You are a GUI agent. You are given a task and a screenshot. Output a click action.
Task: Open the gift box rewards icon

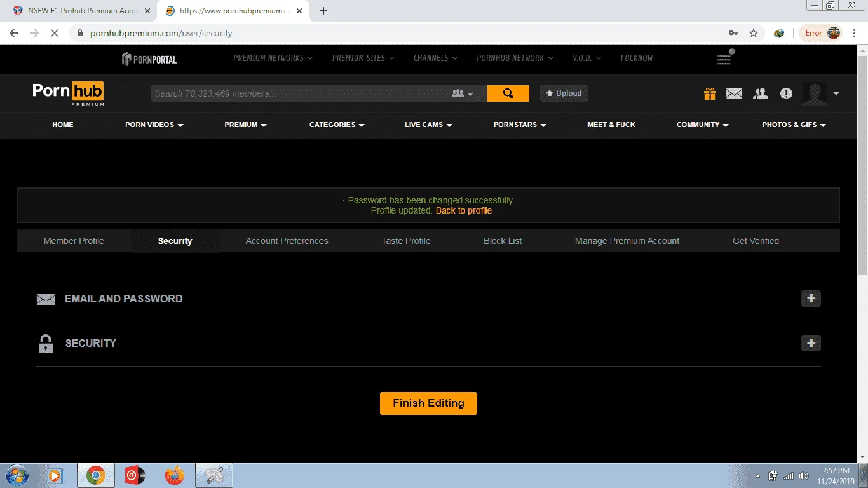tap(710, 93)
